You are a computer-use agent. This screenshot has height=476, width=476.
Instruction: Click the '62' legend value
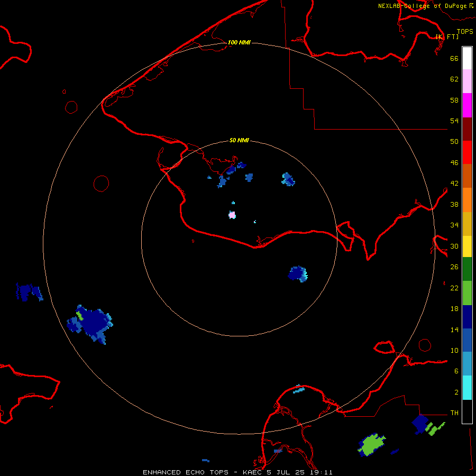pyautogui.click(x=454, y=79)
